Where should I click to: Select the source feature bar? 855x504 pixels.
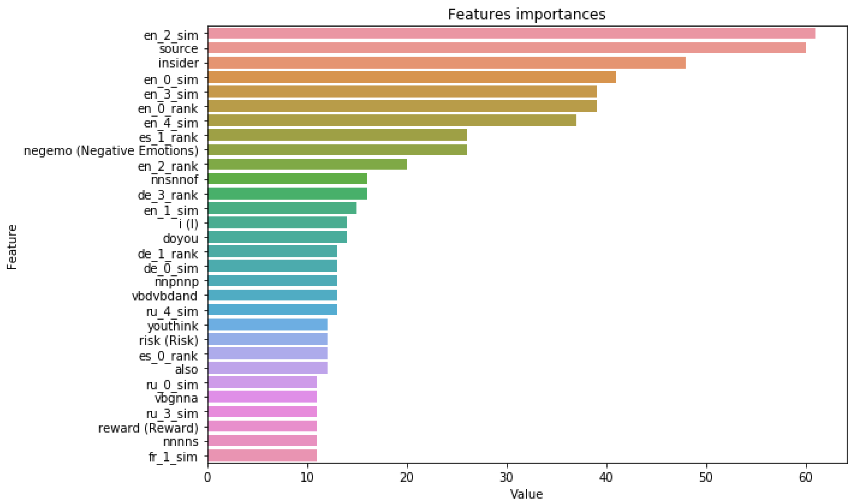pyautogui.click(x=507, y=48)
